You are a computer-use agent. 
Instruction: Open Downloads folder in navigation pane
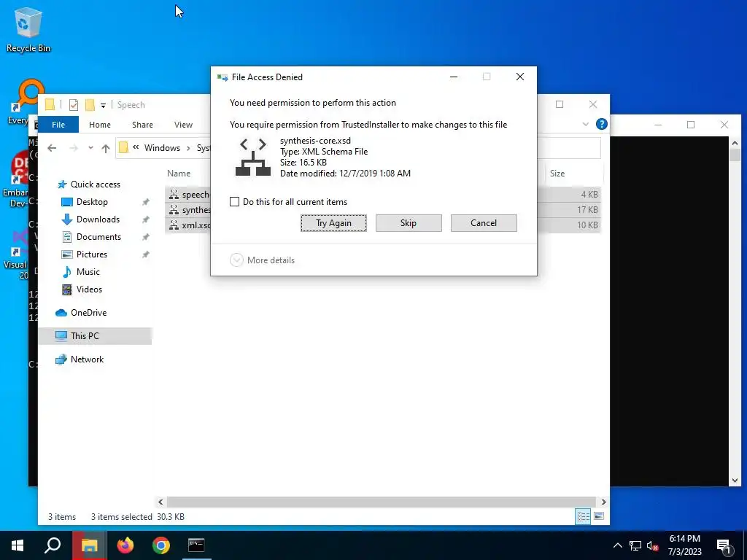[98, 219]
